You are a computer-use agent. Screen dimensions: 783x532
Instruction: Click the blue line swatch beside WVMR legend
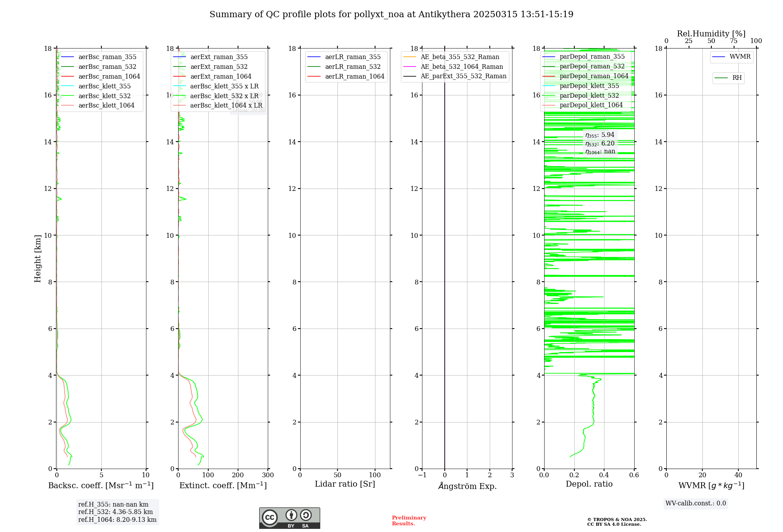click(719, 57)
